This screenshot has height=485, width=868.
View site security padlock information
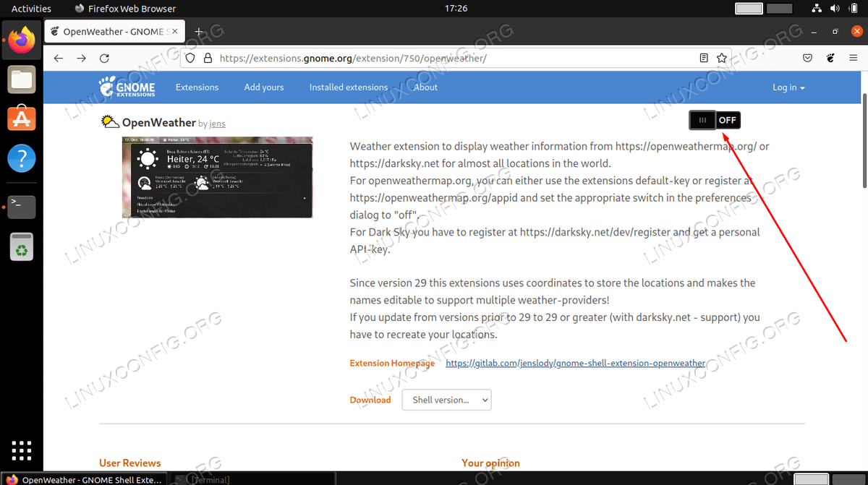pos(207,59)
